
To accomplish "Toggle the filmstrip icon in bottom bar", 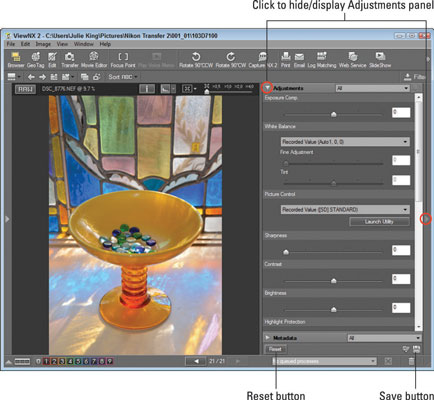I will click(x=22, y=361).
